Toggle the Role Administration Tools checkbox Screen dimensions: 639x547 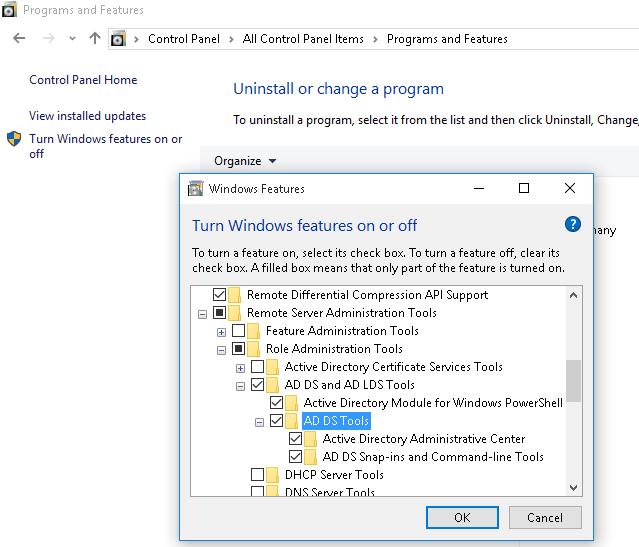[238, 348]
